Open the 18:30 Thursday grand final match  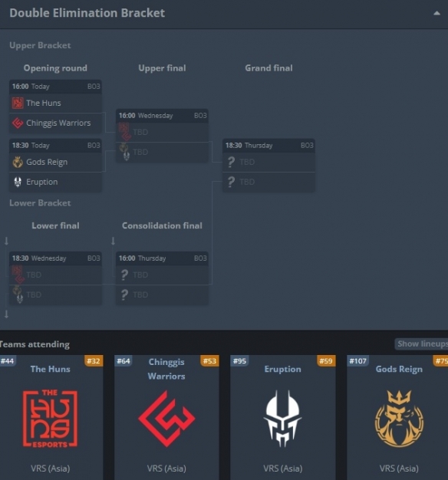[268, 166]
